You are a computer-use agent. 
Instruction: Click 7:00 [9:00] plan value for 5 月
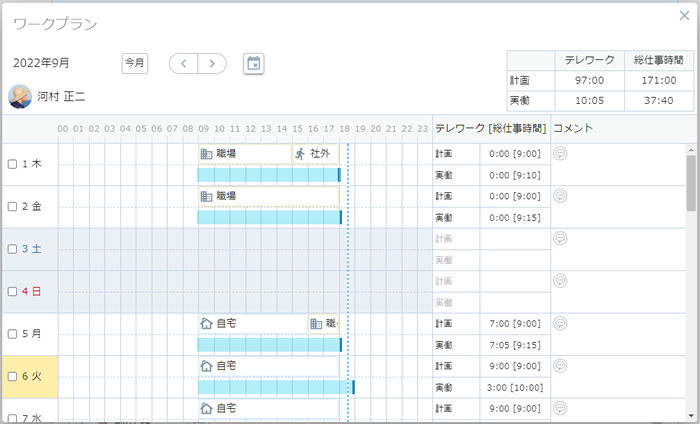tap(515, 324)
